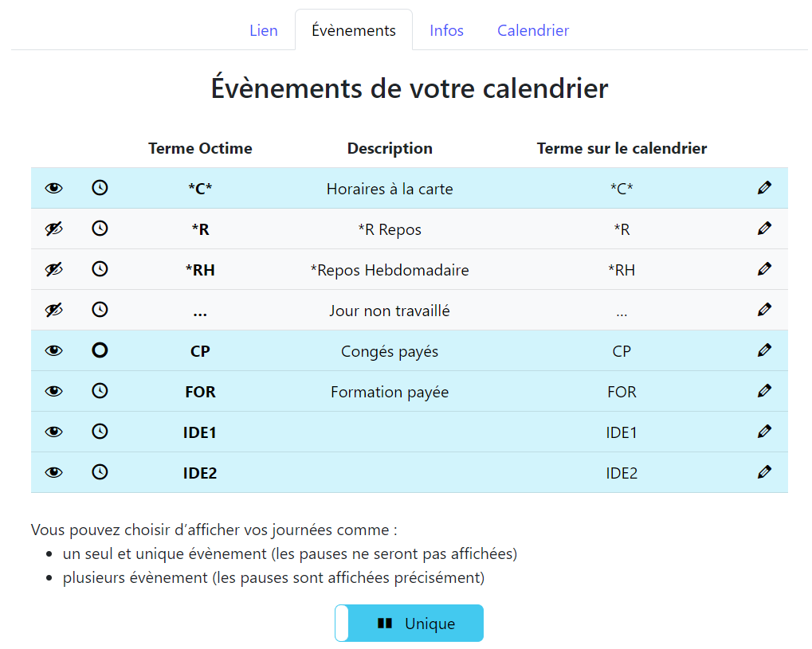Click the clock icon in the IDE1 row

click(100, 432)
